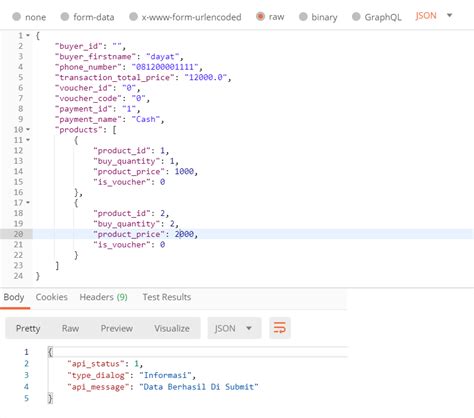The image size is (474, 418).
Task: Select the raw body radio button
Action: point(260,16)
